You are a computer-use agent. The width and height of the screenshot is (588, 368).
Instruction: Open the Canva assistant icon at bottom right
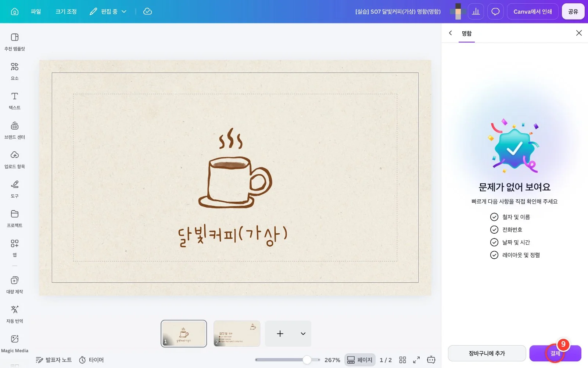(x=431, y=360)
